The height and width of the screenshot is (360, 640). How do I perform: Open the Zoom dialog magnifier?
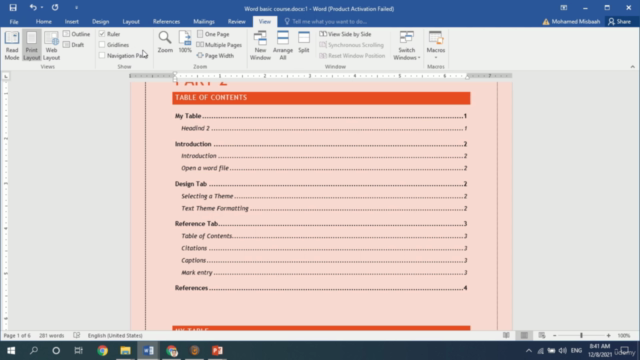165,42
